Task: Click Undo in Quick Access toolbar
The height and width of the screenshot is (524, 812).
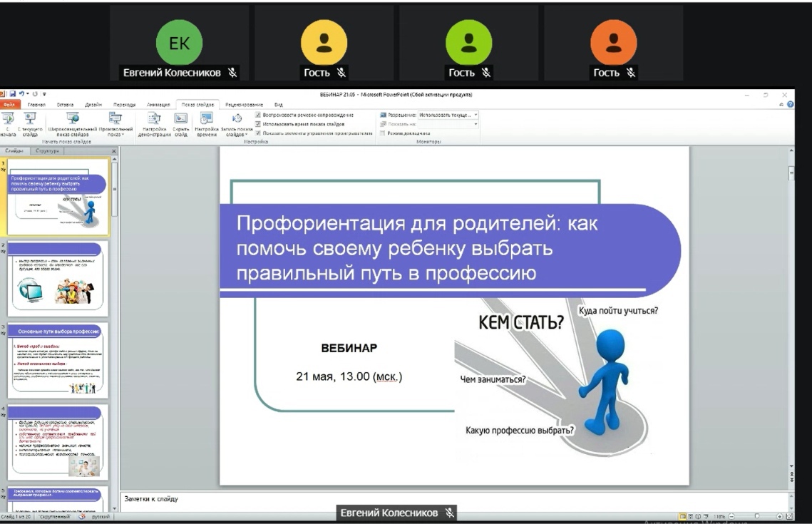Action: coord(22,94)
